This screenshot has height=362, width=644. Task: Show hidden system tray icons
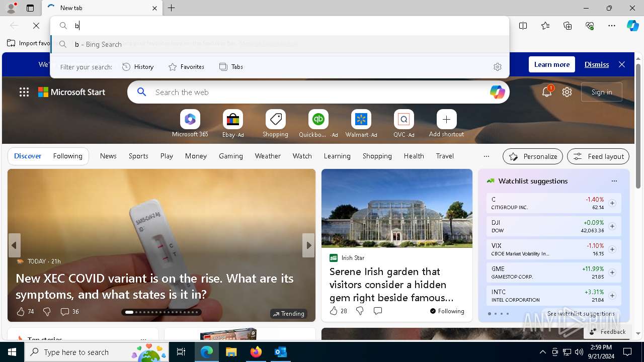click(542, 352)
